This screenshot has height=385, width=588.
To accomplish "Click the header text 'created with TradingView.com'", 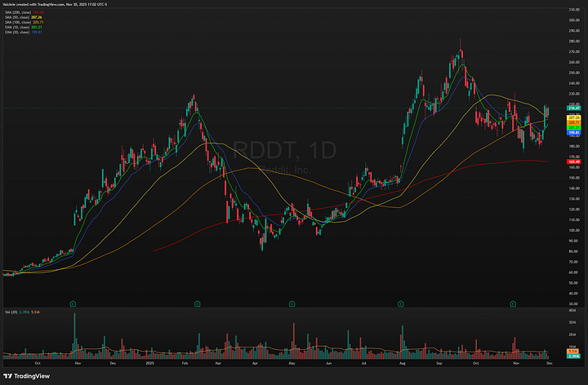I will 41,5.
